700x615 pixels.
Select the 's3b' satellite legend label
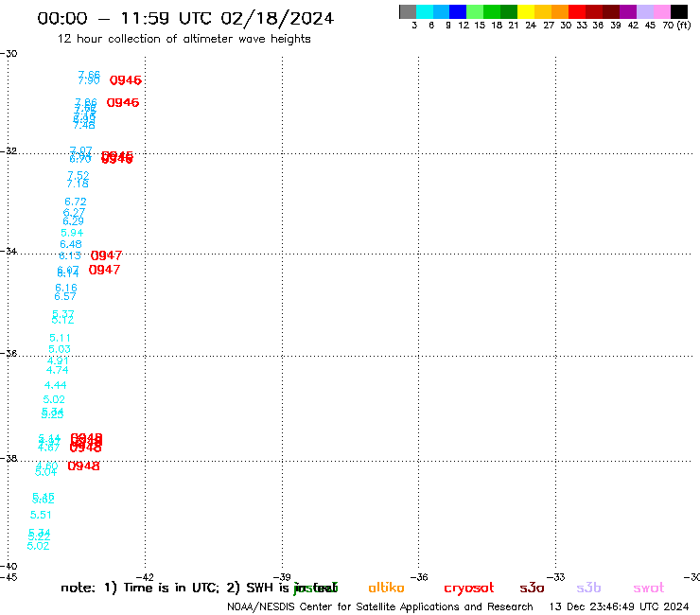[x=588, y=588]
